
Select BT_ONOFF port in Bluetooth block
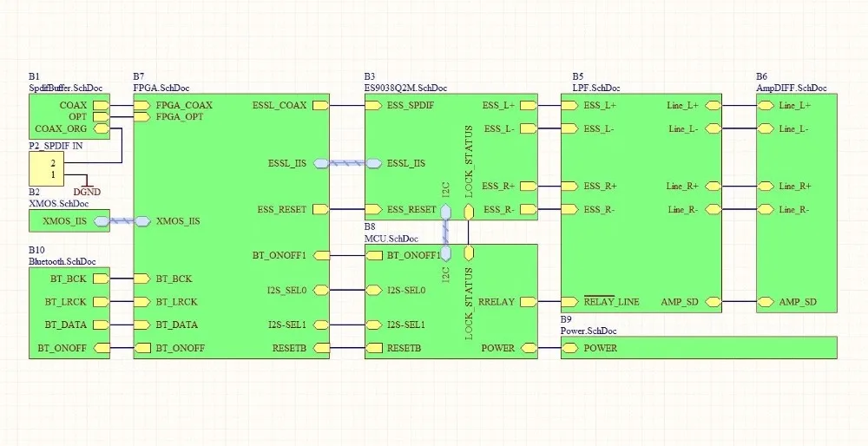coord(101,348)
